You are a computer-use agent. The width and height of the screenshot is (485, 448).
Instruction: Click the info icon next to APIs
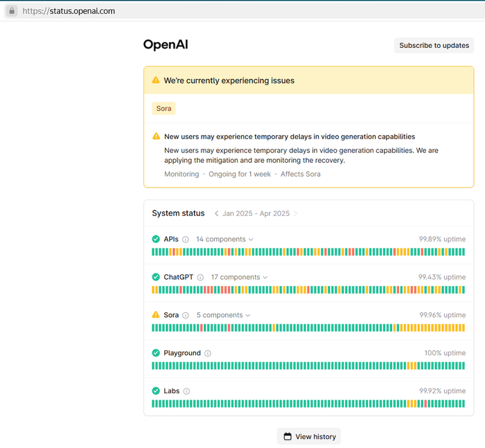(186, 240)
